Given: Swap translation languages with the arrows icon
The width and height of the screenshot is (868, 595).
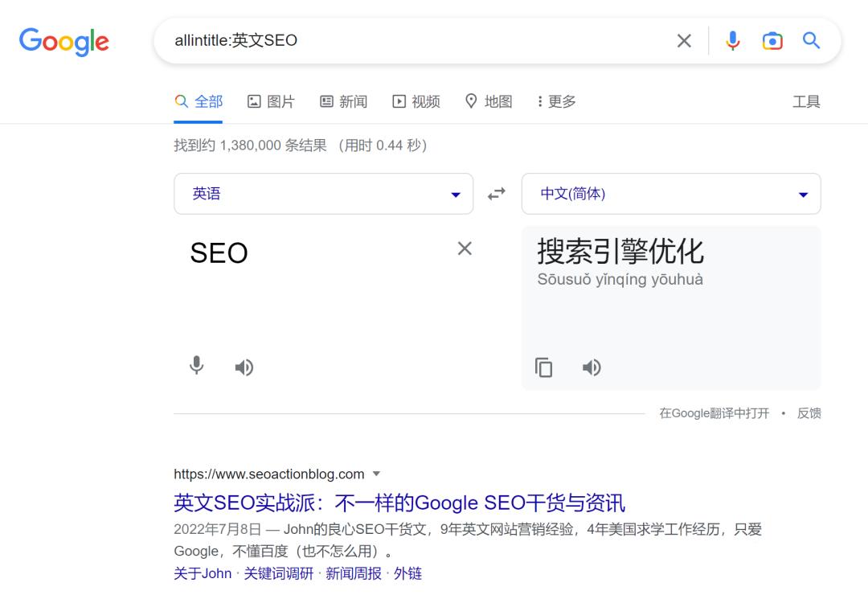Looking at the screenshot, I should tap(497, 193).
